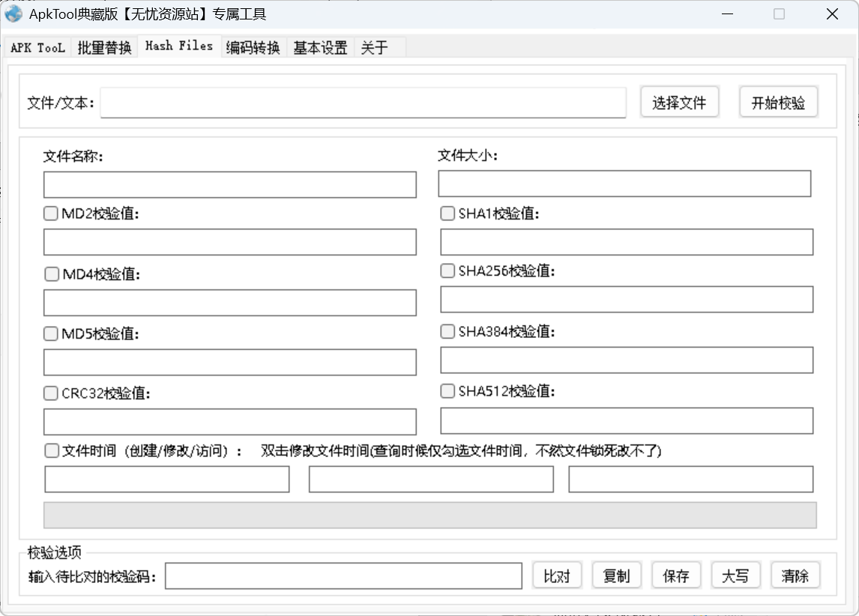The image size is (859, 616).
Task: Focus the 输入待比对的校验码 input
Action: pos(343,576)
